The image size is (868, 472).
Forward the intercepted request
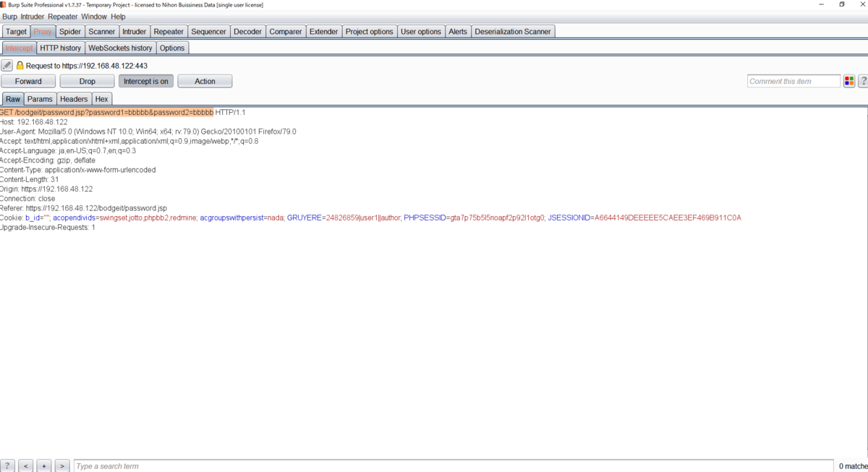(x=28, y=81)
